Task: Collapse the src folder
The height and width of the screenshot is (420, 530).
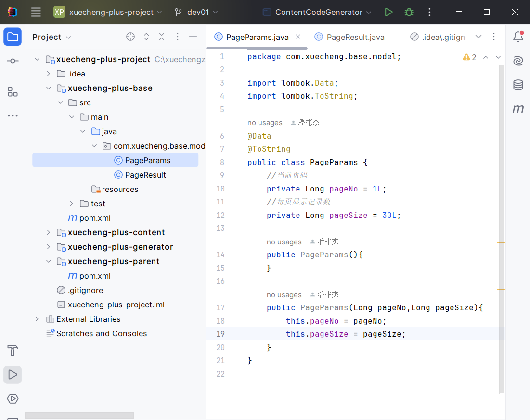Action: coord(60,103)
